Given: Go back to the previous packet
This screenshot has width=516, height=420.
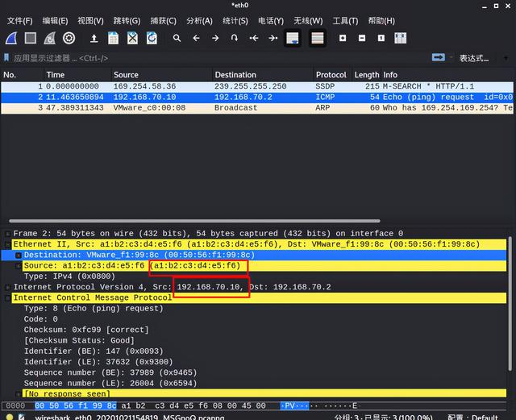Looking at the screenshot, I should (x=196, y=38).
